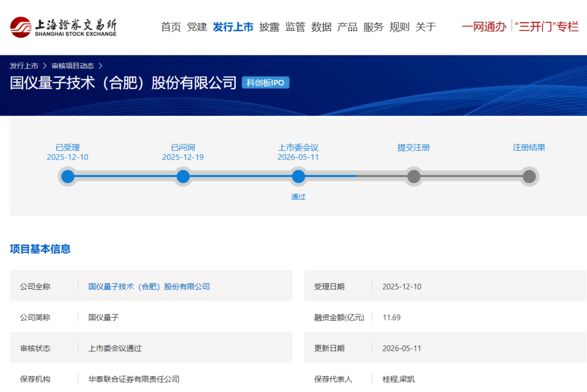Select the 发行上市 navigation menu
Screen dimensions: 587x392
[233, 27]
